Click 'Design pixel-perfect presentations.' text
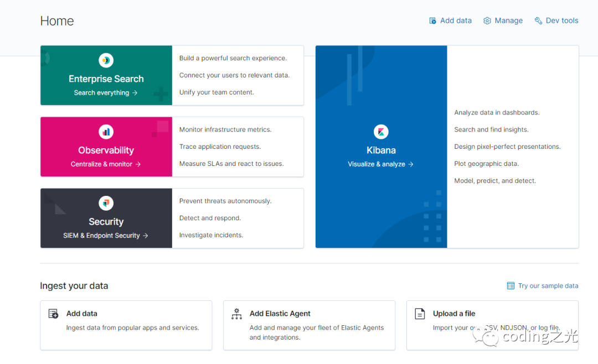Image resolution: width=598 pixels, height=364 pixels. (x=507, y=147)
